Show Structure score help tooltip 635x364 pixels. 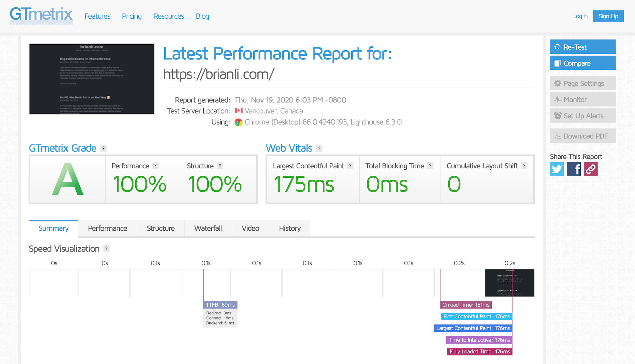(x=220, y=166)
